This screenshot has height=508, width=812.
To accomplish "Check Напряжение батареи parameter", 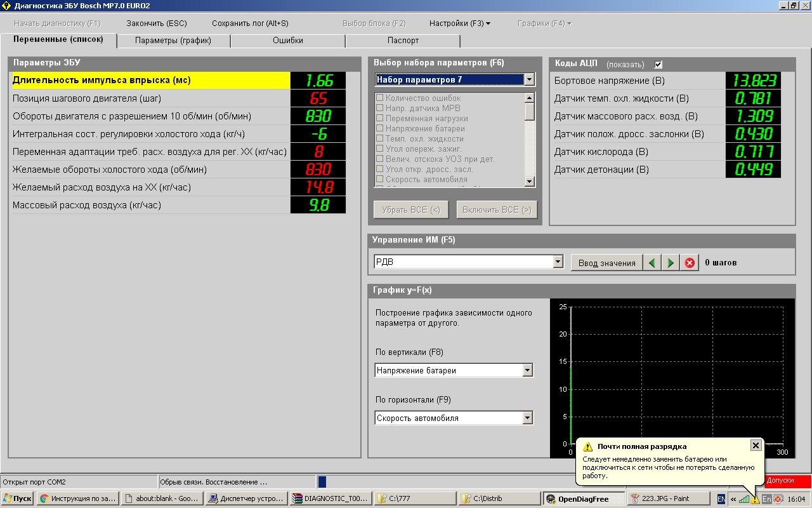I will [379, 128].
